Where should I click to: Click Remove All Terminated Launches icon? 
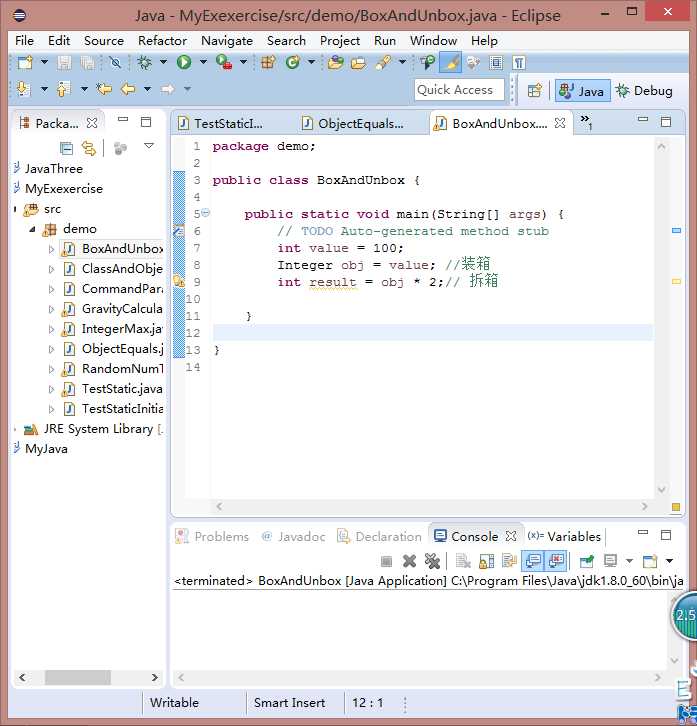click(432, 561)
